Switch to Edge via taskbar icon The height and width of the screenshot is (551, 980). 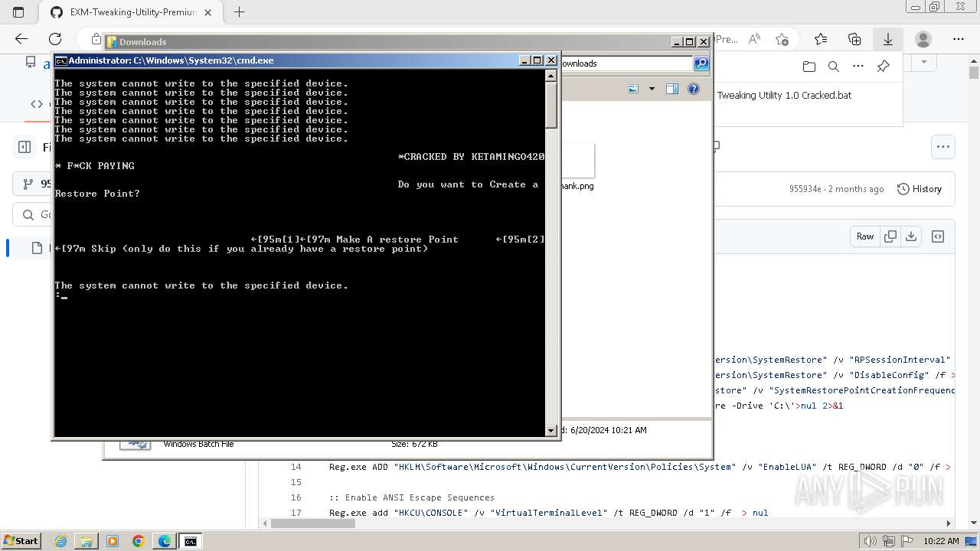coord(165,541)
